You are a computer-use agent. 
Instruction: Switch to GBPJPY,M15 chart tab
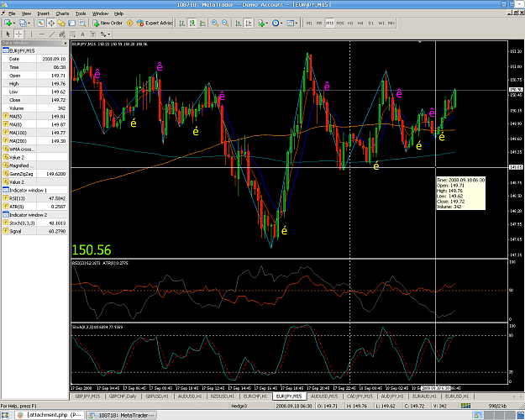tap(87, 396)
